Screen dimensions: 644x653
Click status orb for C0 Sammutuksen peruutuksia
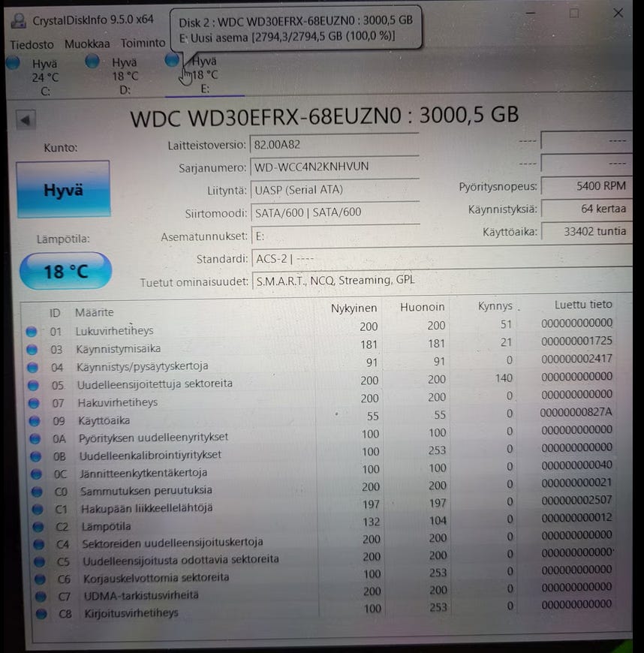pyautogui.click(x=37, y=492)
